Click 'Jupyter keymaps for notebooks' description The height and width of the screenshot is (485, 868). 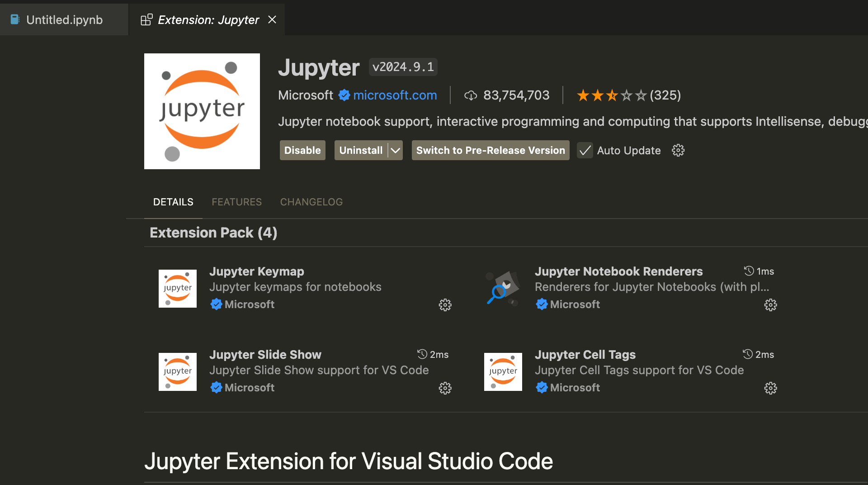[x=295, y=287]
